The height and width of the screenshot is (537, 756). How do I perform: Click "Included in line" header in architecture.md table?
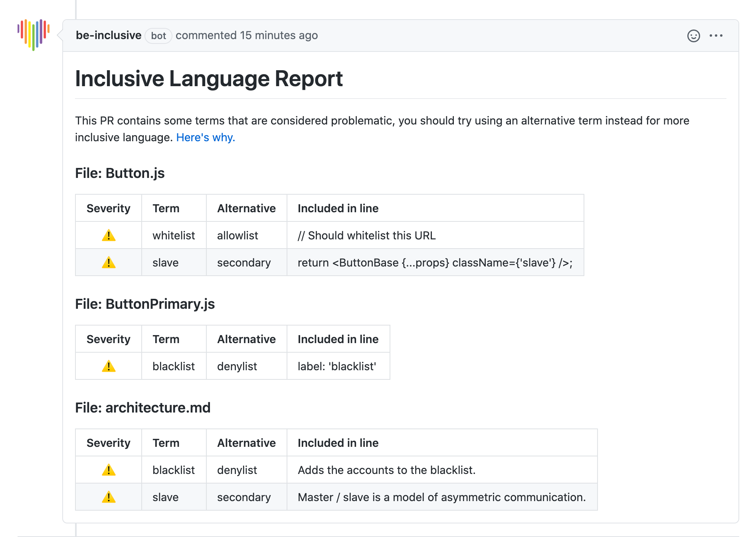[x=442, y=443]
